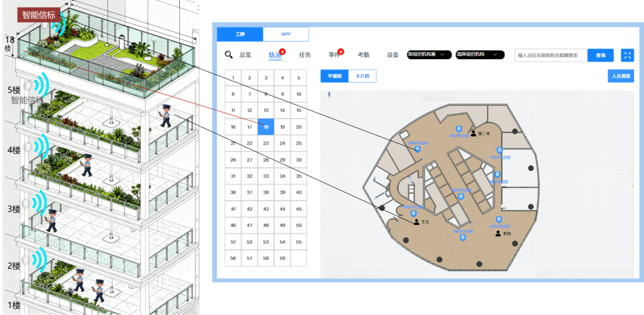Expand the 选择组织机构 dropdown

coord(480,55)
